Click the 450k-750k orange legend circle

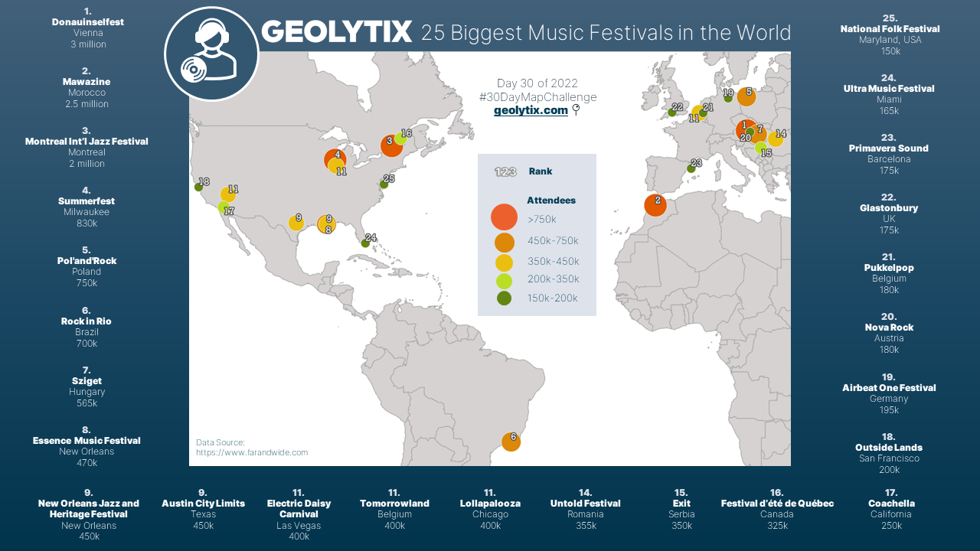point(504,243)
